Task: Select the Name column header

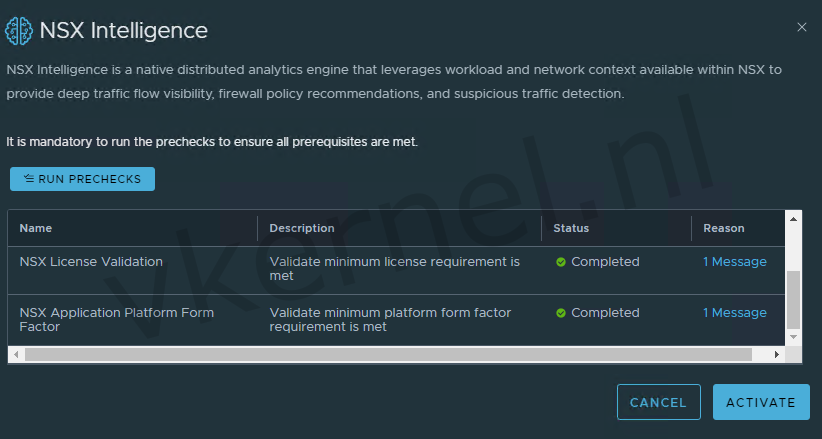Action: point(36,228)
